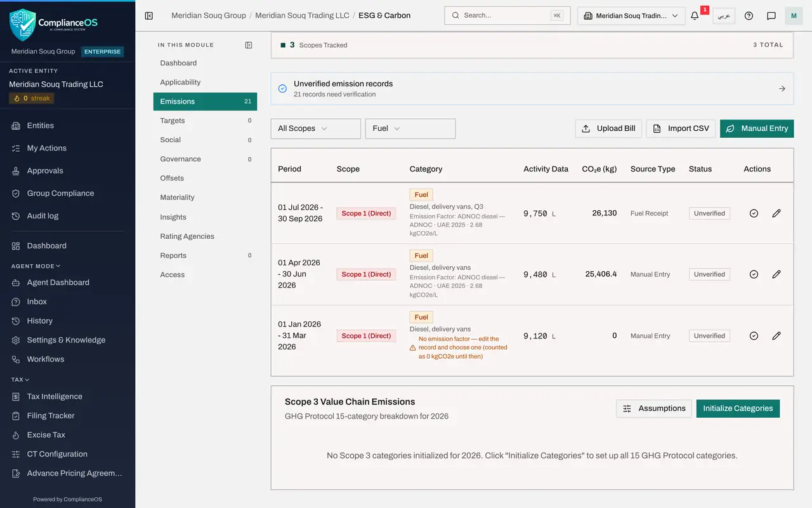Open the user avatar M
This screenshot has height=508, width=812.
[794, 16]
